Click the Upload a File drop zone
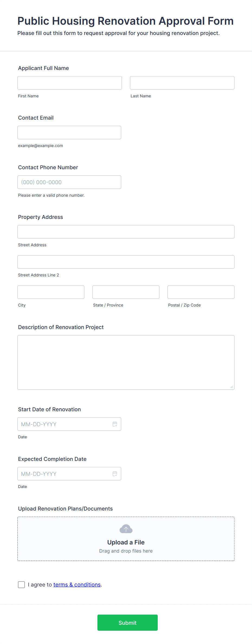The width and height of the screenshot is (252, 644). [126, 539]
